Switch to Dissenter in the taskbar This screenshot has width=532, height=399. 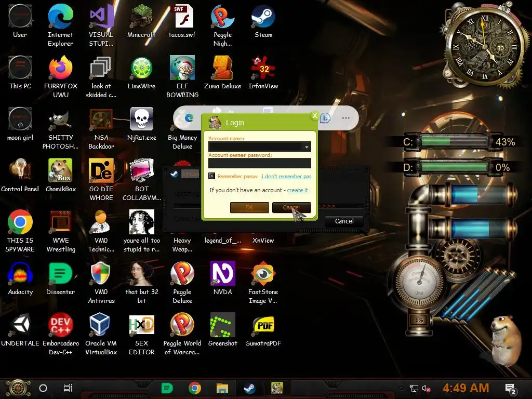point(167,388)
